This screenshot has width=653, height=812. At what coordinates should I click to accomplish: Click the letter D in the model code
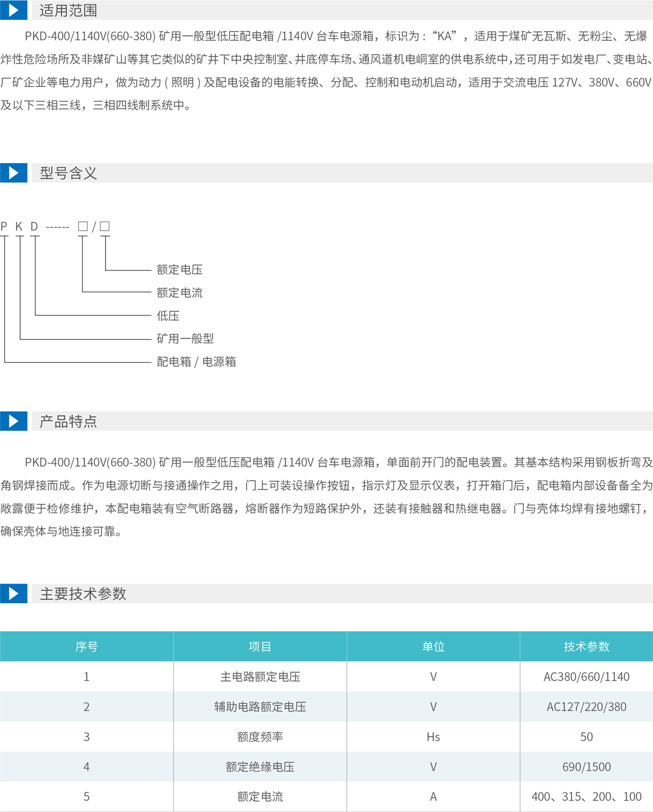(x=34, y=227)
